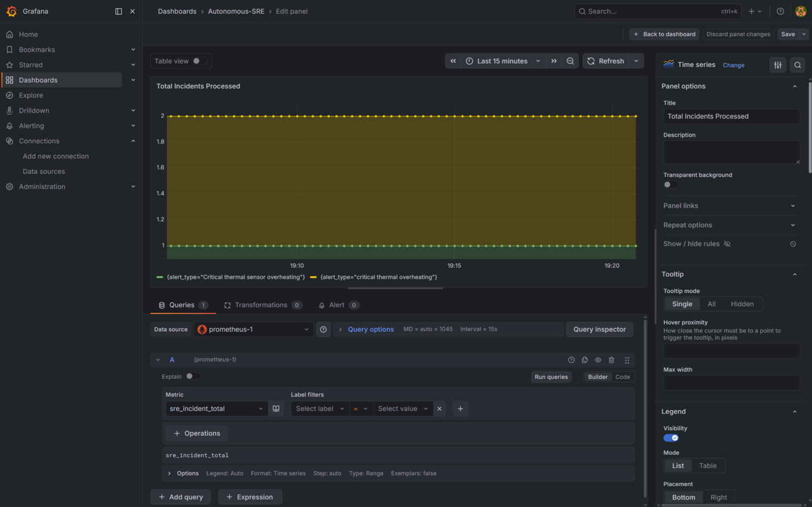Set tooltip mode to Hidden

[x=742, y=304]
